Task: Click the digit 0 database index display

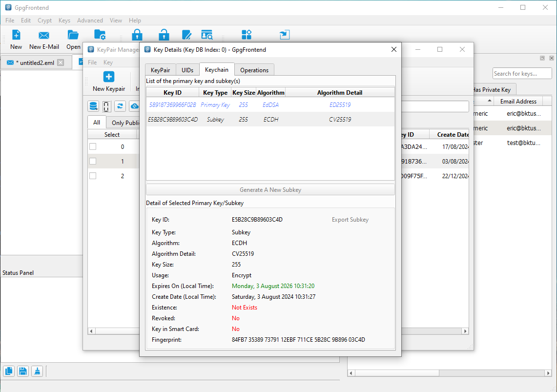Action: pyautogui.click(x=106, y=106)
